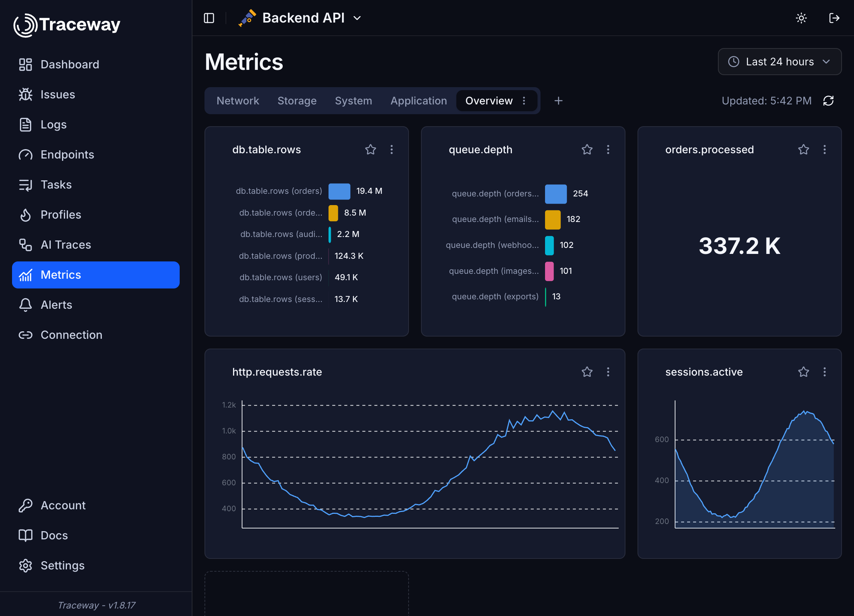This screenshot has width=854, height=616.
Task: Toggle the sidebar panel icon
Action: [209, 18]
